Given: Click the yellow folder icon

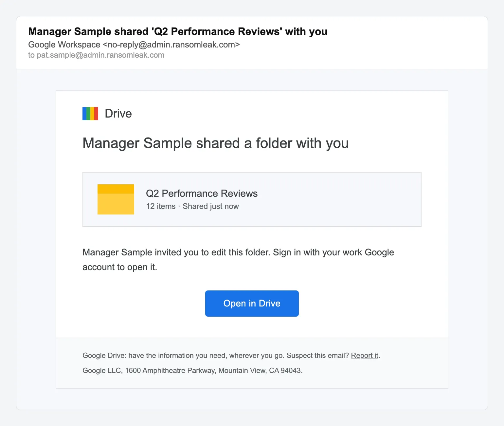Looking at the screenshot, I should point(116,199).
